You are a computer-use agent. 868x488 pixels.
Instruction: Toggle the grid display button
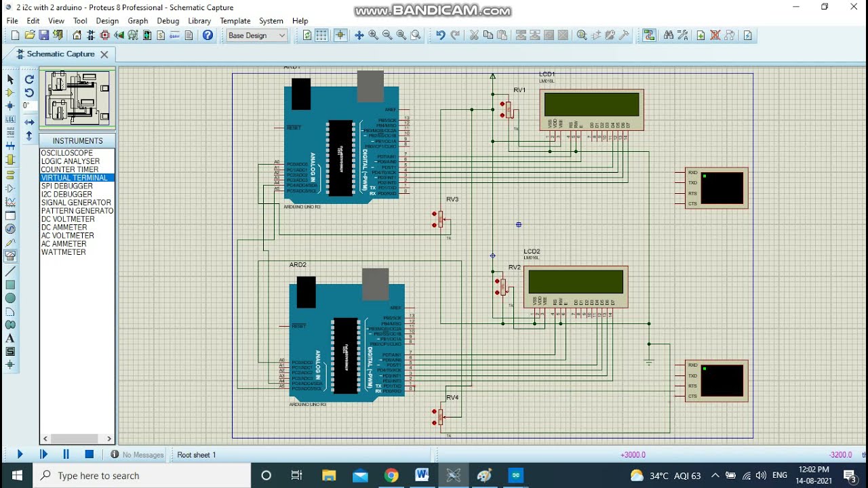(321, 35)
